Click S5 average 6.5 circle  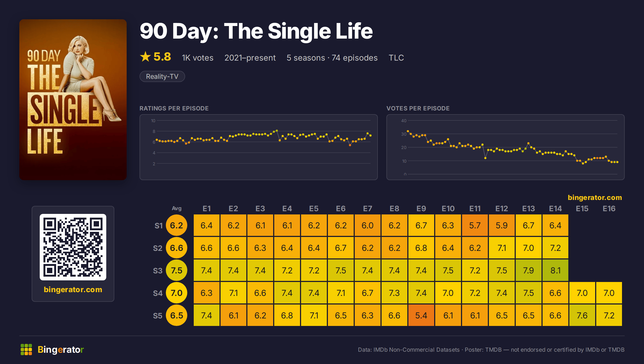pyautogui.click(x=177, y=315)
